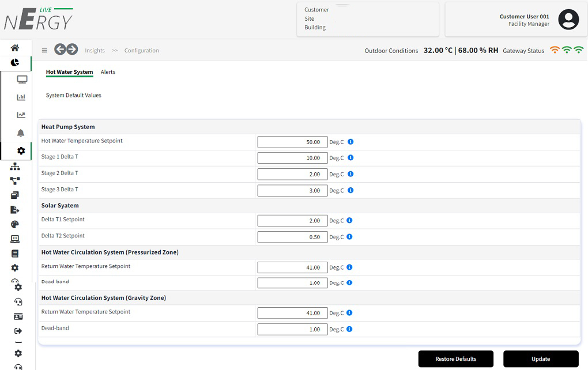Click the rightmost green gateway wifi icon

click(579, 50)
